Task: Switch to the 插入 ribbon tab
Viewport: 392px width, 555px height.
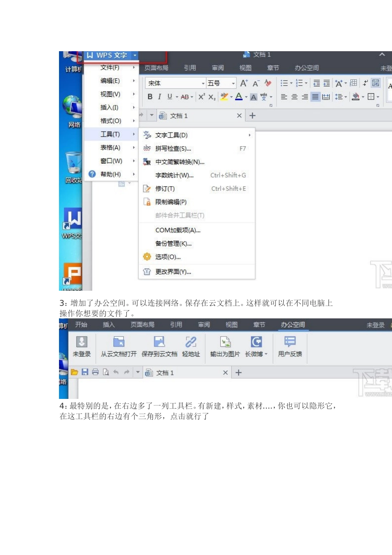Action: click(109, 325)
